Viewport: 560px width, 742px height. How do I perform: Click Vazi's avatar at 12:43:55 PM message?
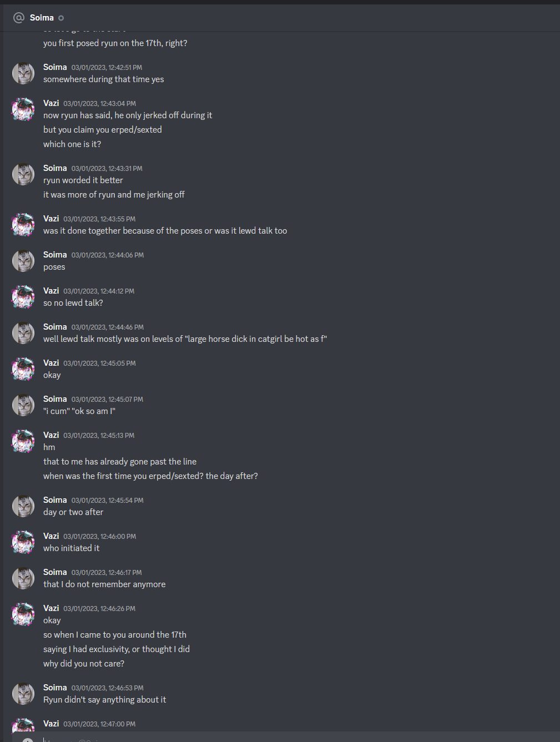[x=23, y=225]
